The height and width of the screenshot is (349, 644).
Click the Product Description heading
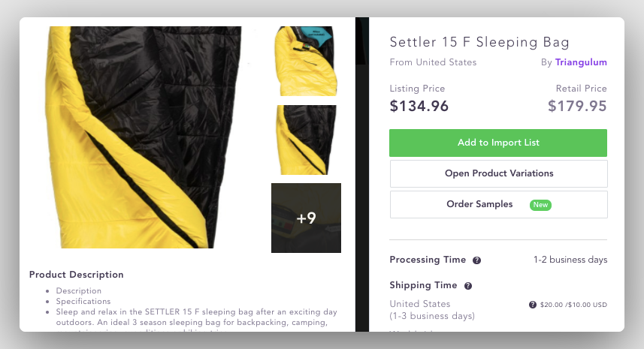[76, 275]
